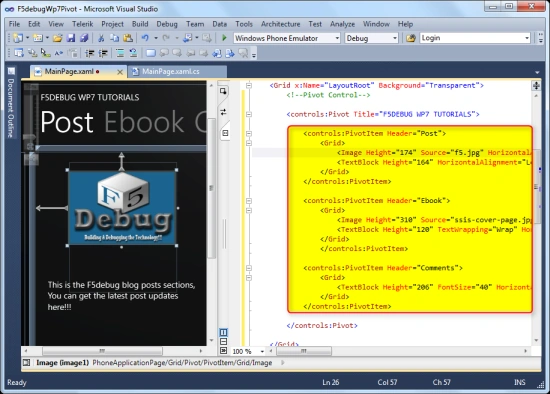
Task: Switch to the XAML view using the pane tab icon
Action: [x=225, y=133]
